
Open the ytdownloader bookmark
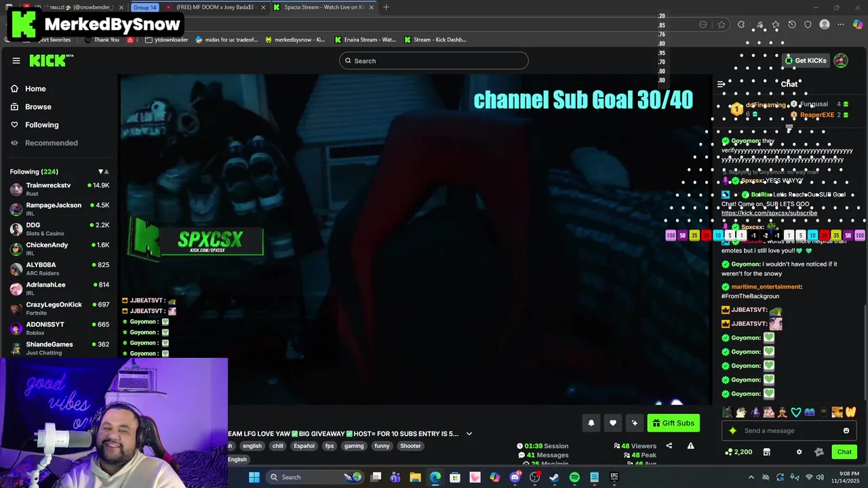(x=167, y=40)
